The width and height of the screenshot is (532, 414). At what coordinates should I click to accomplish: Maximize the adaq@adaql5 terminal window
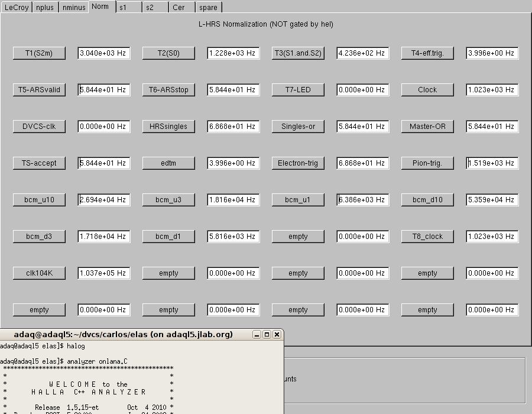pyautogui.click(x=267, y=335)
